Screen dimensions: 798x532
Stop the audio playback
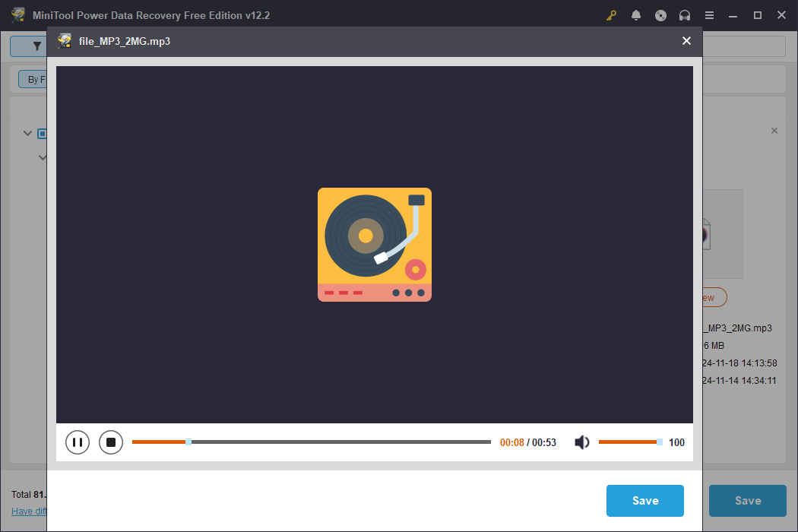[x=111, y=442]
